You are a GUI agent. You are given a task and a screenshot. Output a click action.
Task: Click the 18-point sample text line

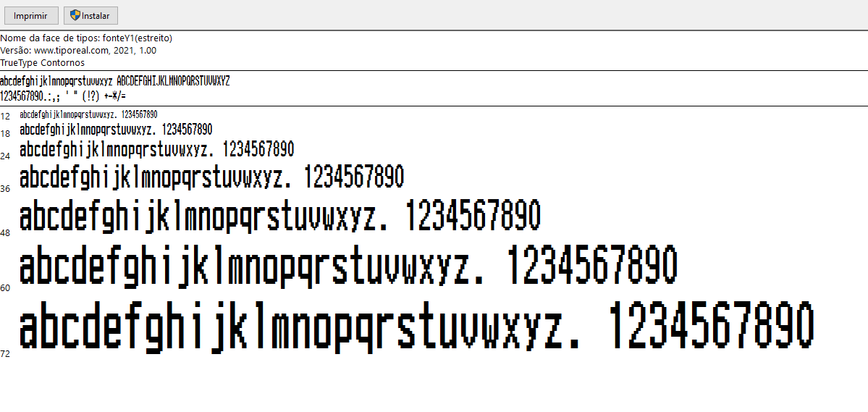(x=116, y=130)
